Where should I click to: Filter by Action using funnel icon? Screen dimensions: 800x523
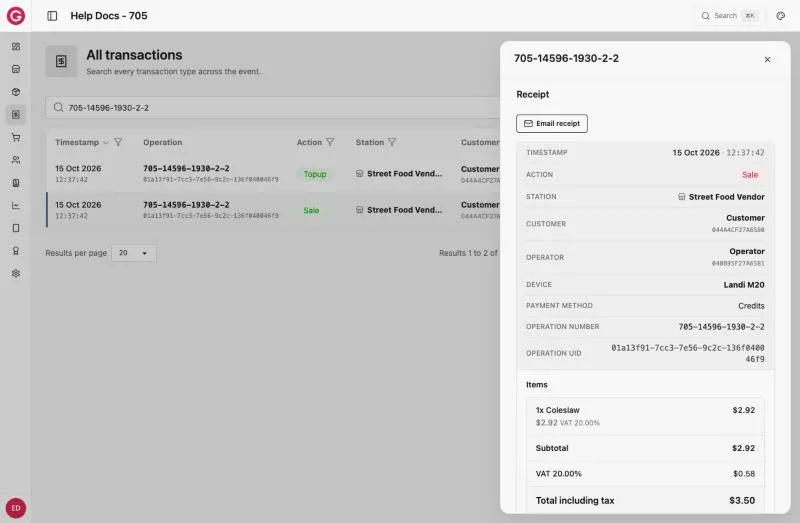click(330, 142)
